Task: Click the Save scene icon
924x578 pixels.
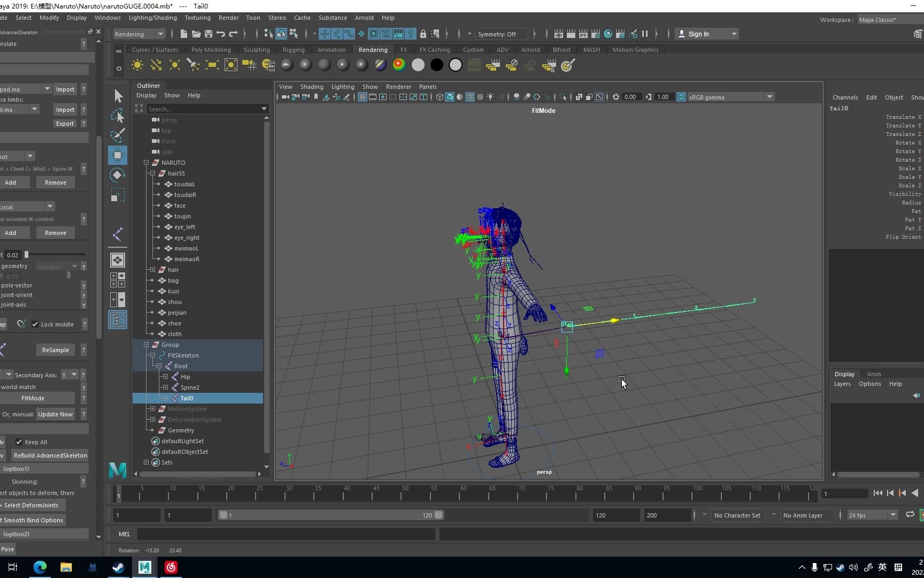Action: pos(209,34)
